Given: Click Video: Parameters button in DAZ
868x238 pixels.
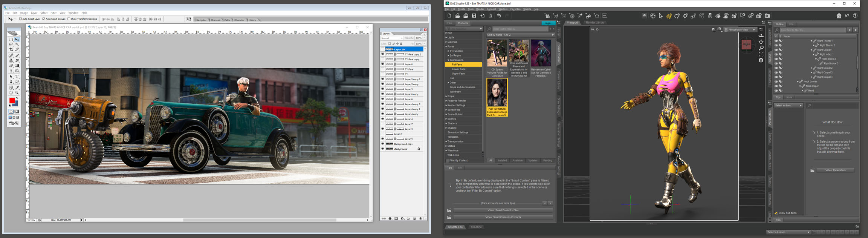Looking at the screenshot, I should (836, 170).
